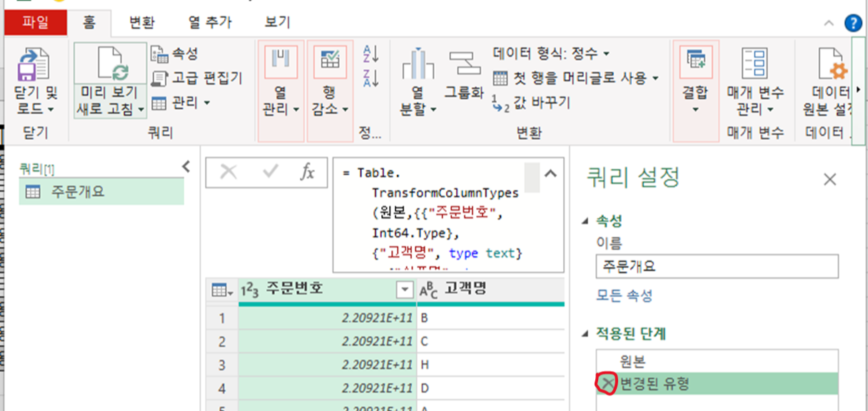Click the 123 type icon of 주문번호
This screenshot has width=868, height=411.
pos(250,290)
